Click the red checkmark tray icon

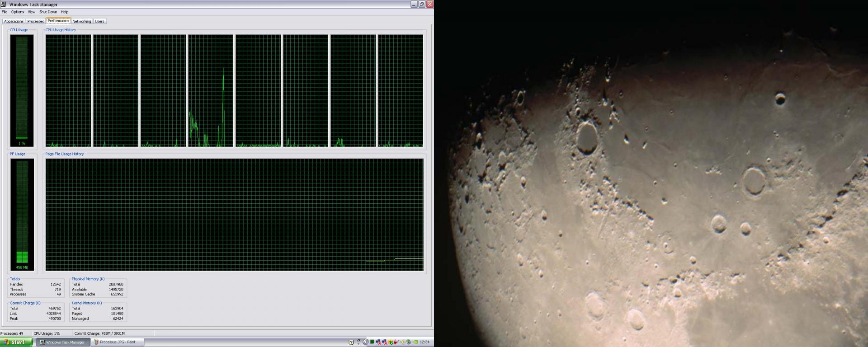click(397, 342)
